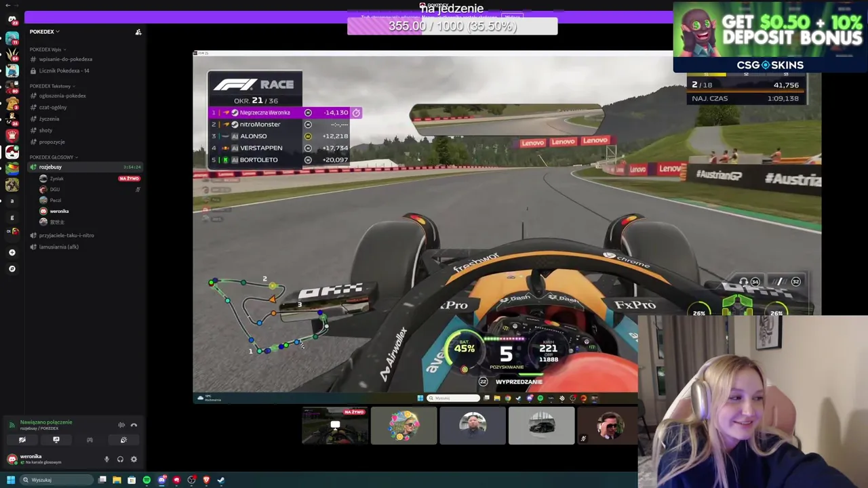Open File Explorer from the taskbar
Viewport: 868px width, 488px height.
click(117, 480)
